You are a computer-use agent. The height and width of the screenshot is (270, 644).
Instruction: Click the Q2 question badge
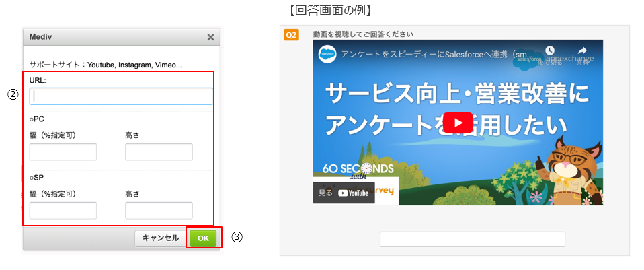point(291,35)
